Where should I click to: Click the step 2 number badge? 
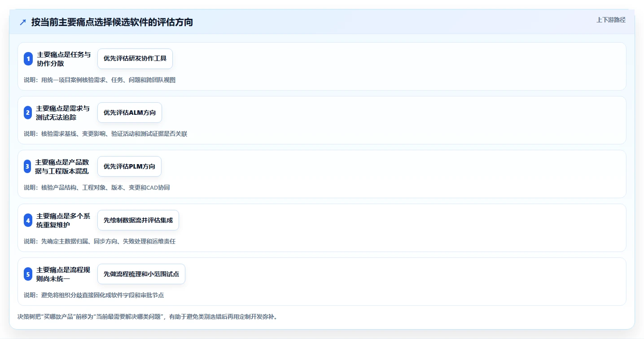point(28,113)
